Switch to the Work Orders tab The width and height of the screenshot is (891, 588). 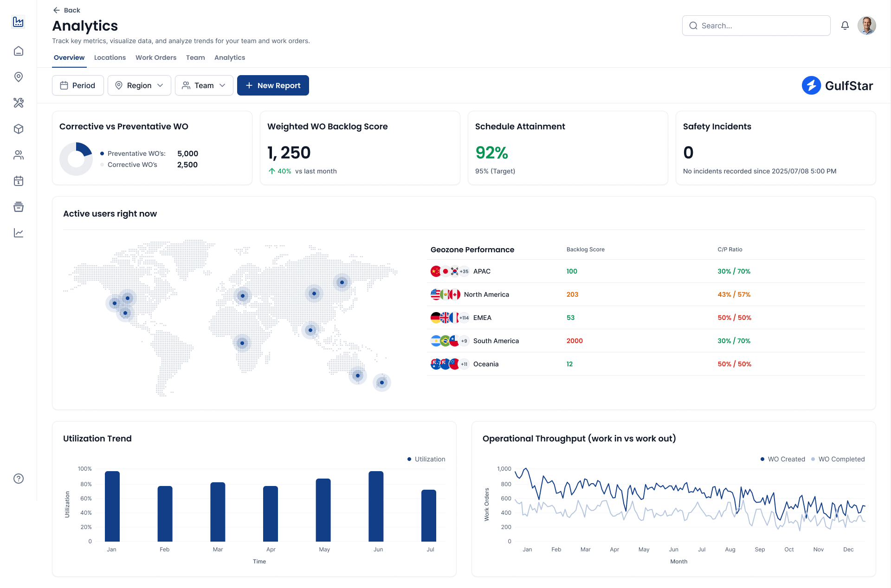pyautogui.click(x=156, y=58)
